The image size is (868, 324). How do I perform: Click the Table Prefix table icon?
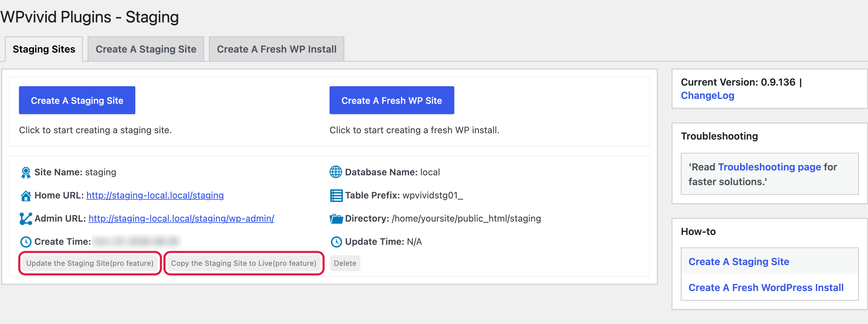336,196
